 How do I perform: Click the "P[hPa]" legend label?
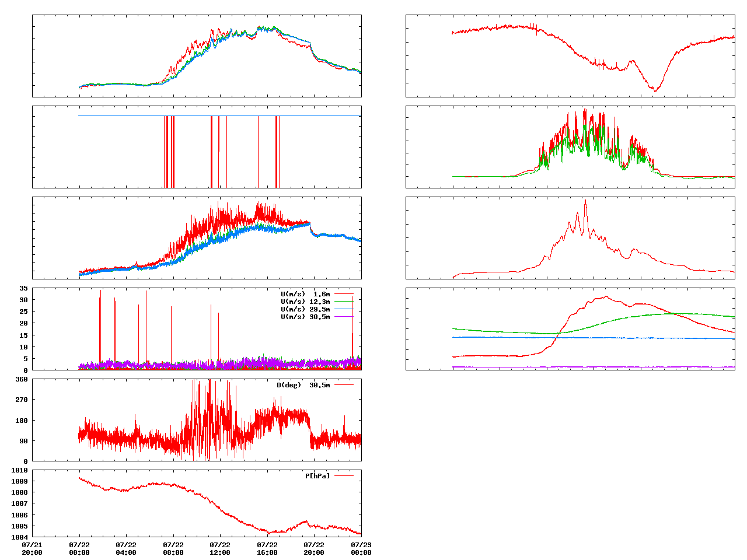point(317,476)
